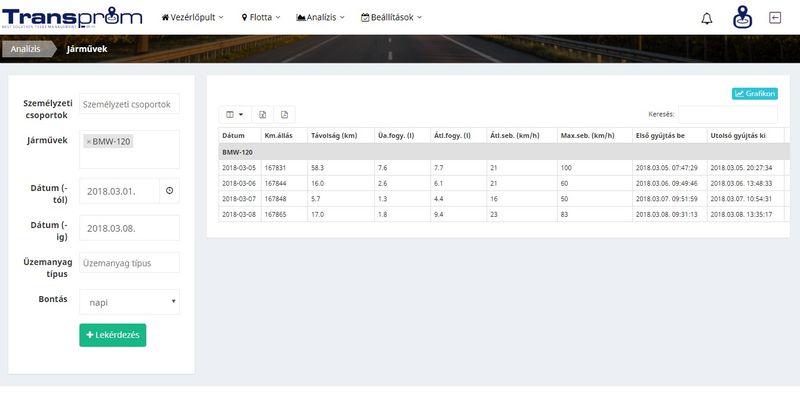Export table to Excel icon
This screenshot has width=800, height=394.
click(x=263, y=115)
